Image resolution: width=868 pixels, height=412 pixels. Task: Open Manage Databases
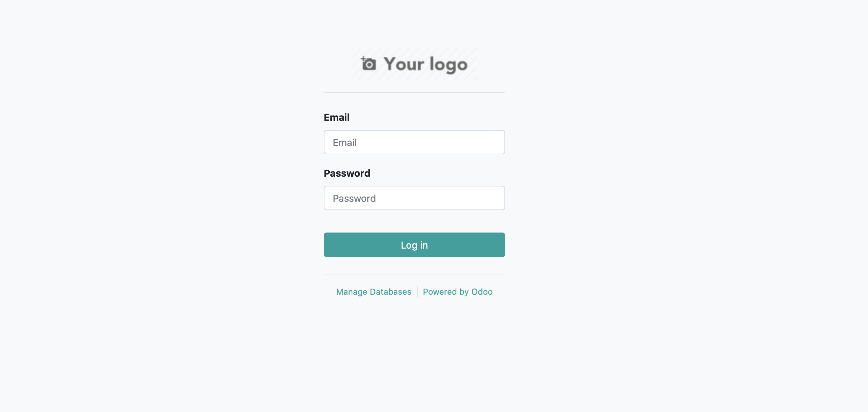pos(373,292)
